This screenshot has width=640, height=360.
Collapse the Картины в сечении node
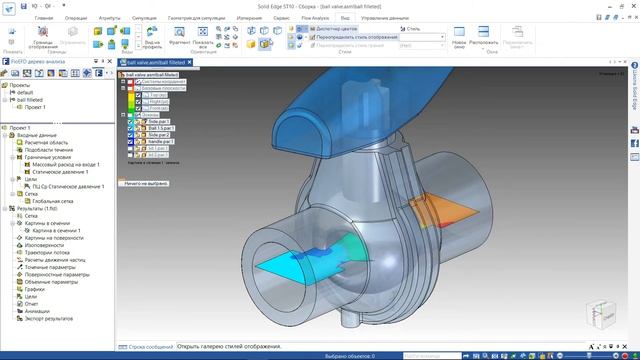(13, 223)
